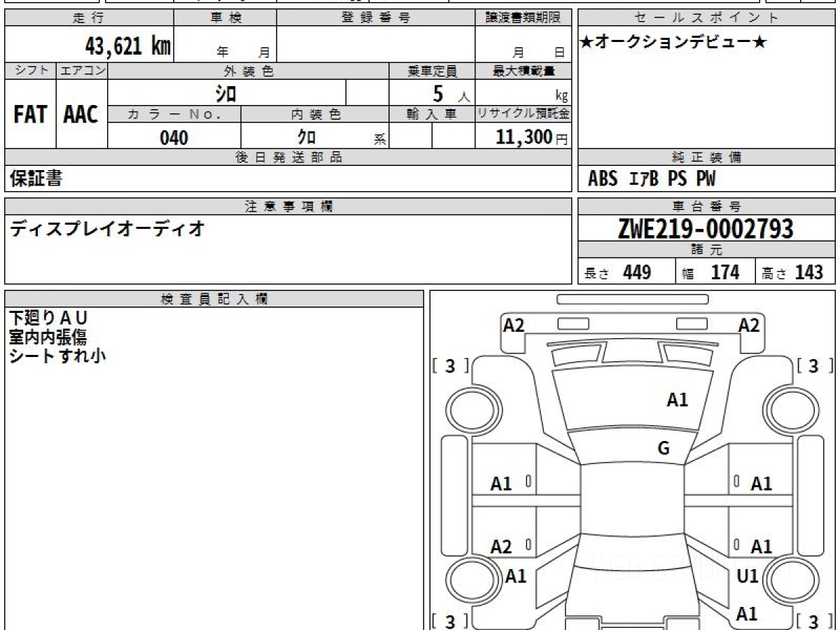840x630 pixels.
Task: Select interior color value クロ
Action: (305, 136)
